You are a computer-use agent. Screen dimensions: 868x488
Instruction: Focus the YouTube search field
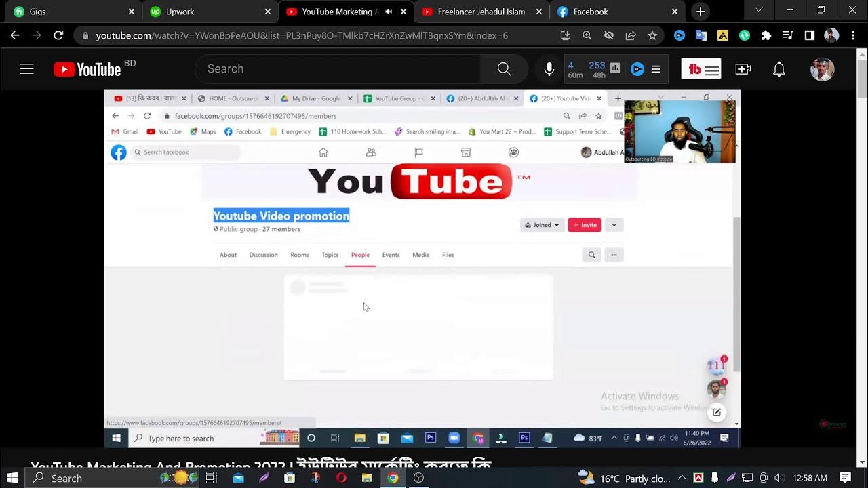pyautogui.click(x=338, y=69)
